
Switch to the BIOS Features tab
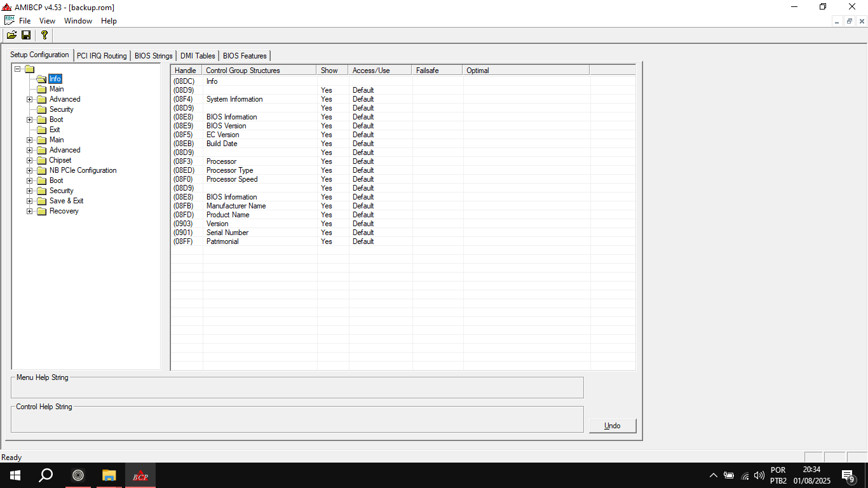coord(245,56)
